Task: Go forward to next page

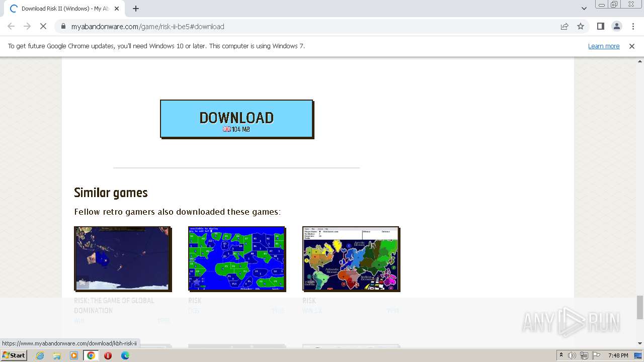Action: click(x=27, y=26)
